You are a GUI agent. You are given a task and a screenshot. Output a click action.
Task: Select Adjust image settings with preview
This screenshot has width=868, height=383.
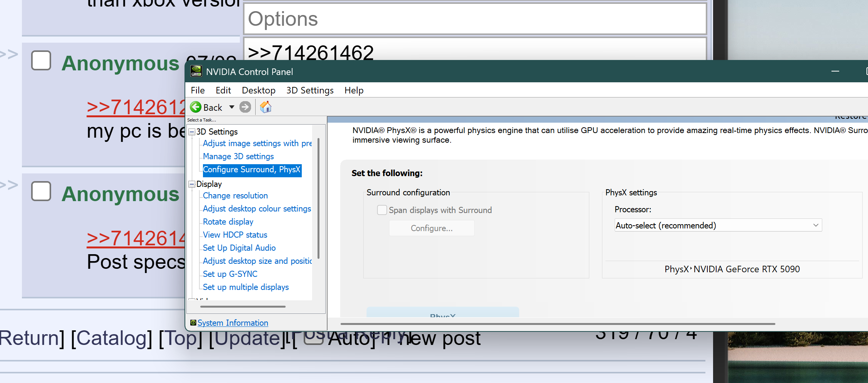click(x=258, y=143)
